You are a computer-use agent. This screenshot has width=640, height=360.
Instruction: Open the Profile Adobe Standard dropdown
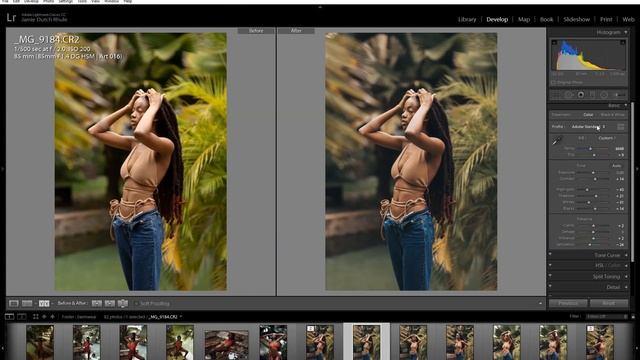click(588, 127)
